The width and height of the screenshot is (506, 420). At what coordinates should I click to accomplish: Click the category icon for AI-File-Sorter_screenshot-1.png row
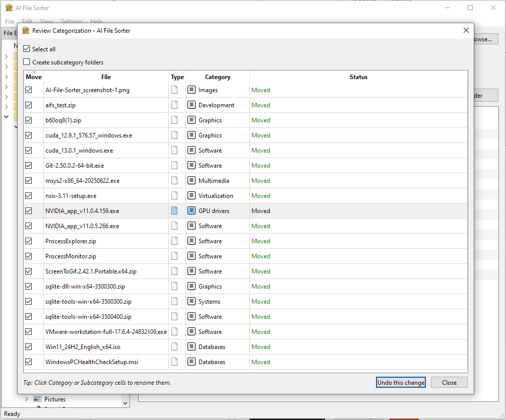click(192, 90)
